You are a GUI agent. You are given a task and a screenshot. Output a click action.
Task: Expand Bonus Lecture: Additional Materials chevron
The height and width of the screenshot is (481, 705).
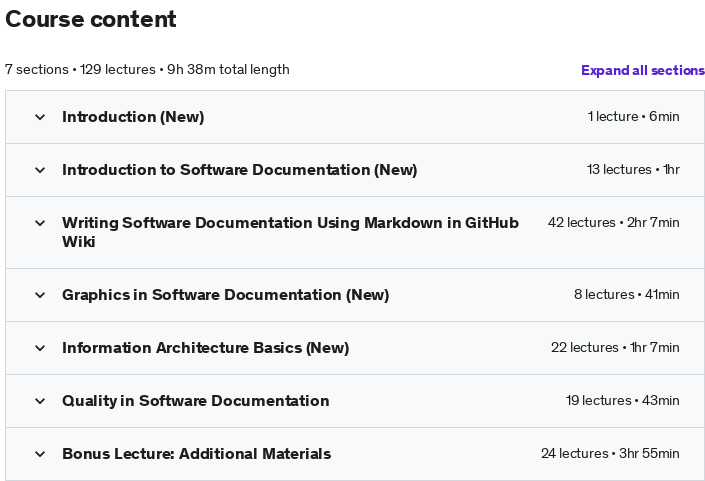40,454
